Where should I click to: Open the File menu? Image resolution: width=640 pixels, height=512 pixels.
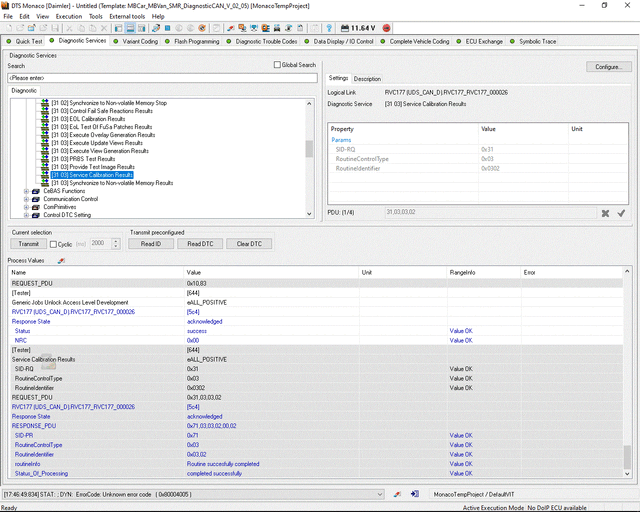(8, 16)
